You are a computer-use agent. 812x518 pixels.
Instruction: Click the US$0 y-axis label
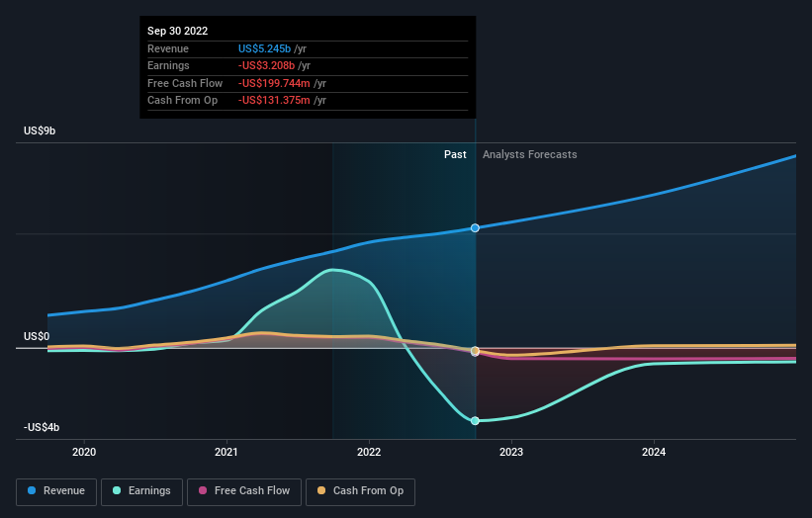click(37, 336)
